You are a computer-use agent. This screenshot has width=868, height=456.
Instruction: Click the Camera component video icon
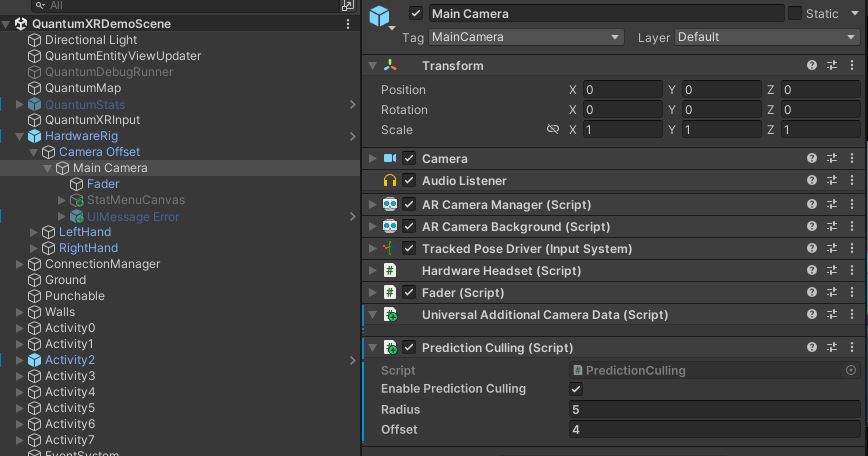[390, 158]
